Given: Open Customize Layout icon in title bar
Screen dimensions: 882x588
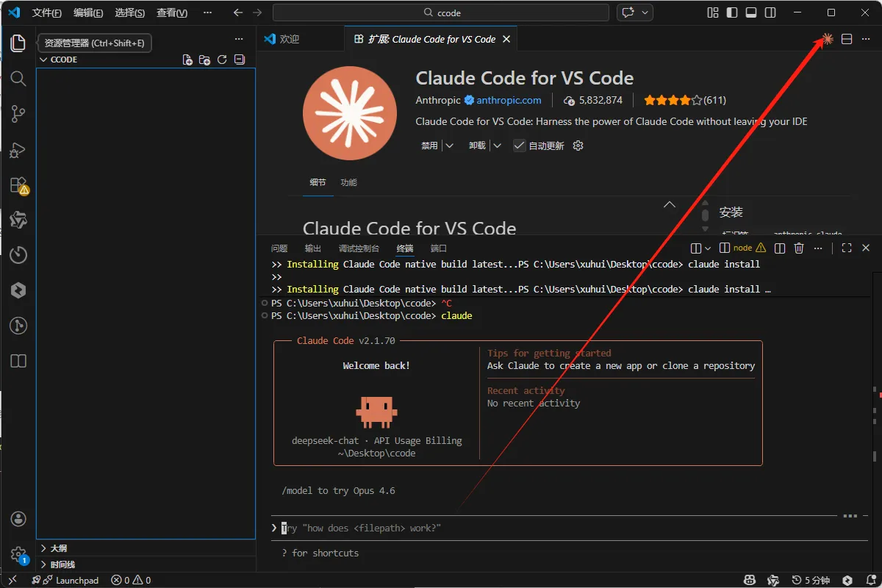Looking at the screenshot, I should tap(713, 12).
